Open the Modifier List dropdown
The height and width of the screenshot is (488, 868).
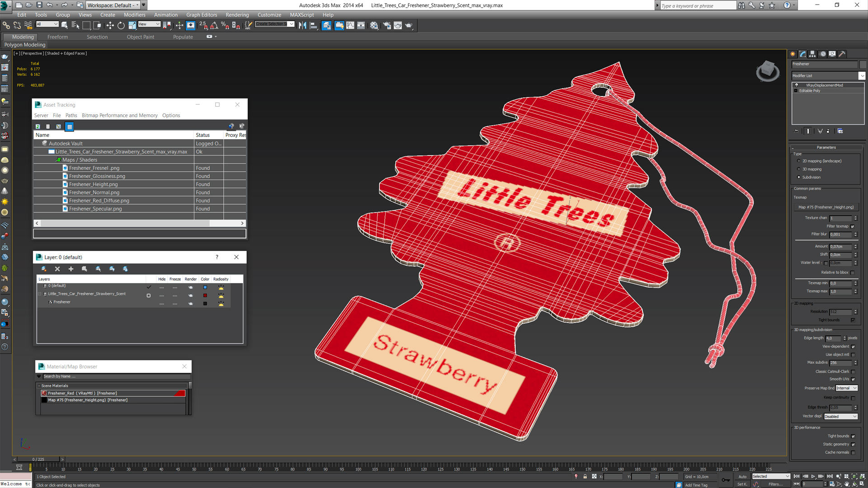[828, 75]
